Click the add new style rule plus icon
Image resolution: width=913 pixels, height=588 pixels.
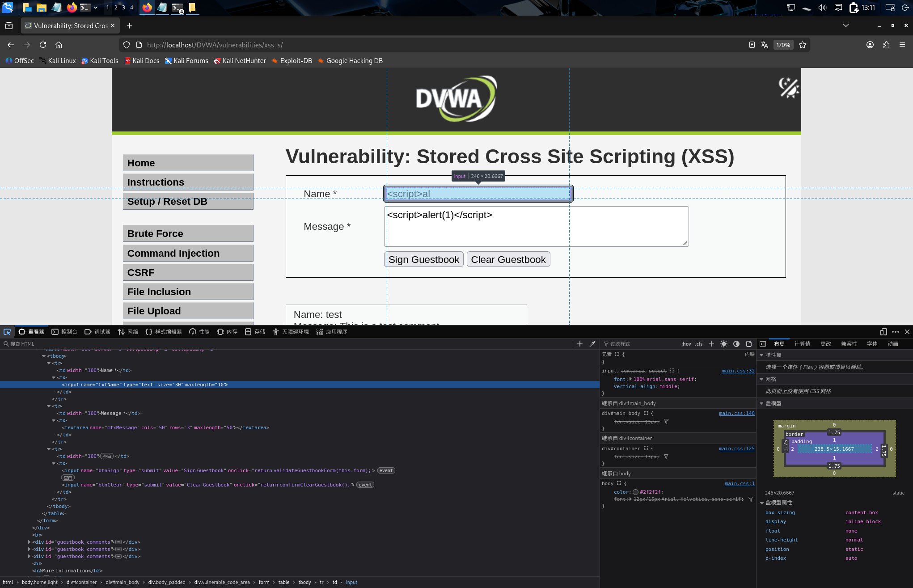click(711, 344)
